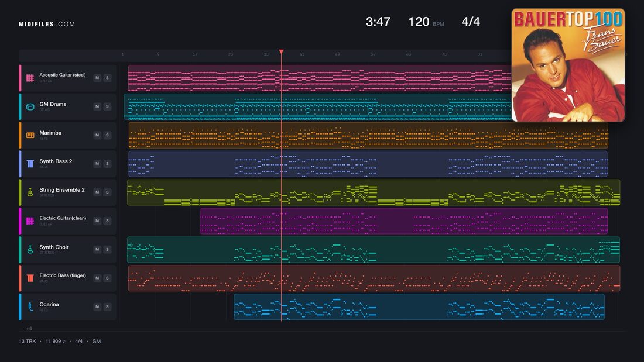Solo the Ocarina track
The height and width of the screenshot is (362, 644).
107,306
